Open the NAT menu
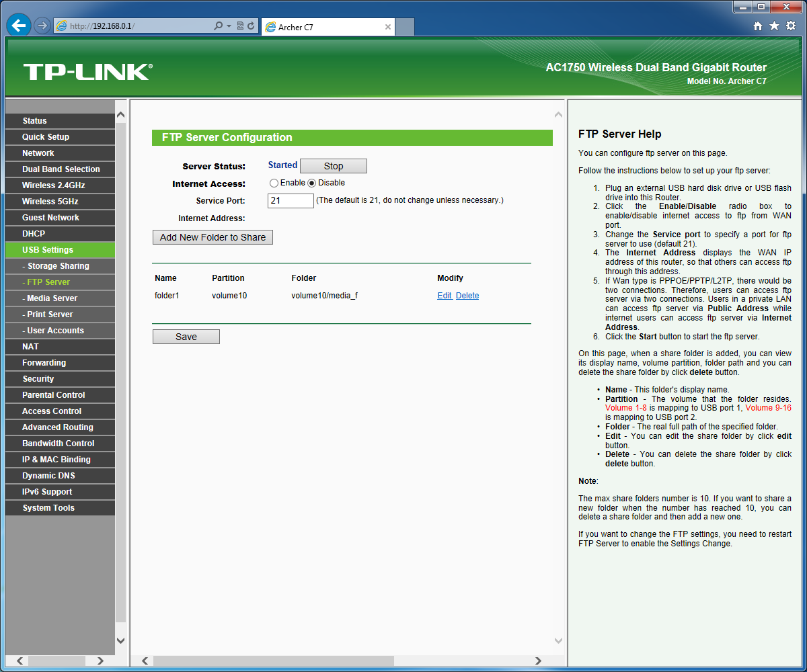Viewport: 807px width, 672px height. point(60,347)
